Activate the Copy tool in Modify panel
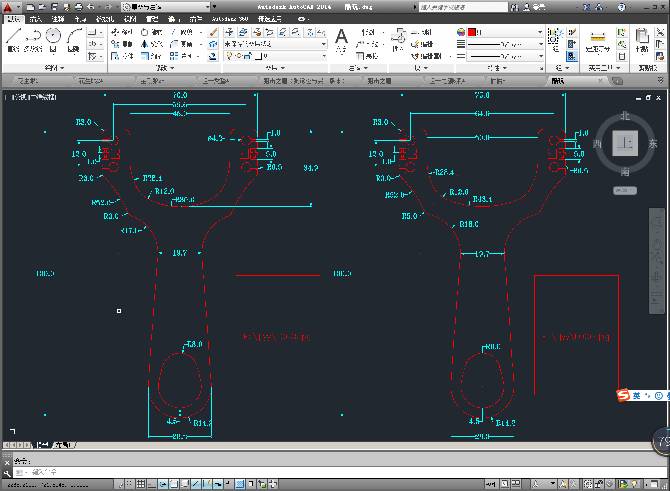The image size is (670, 491). pos(121,44)
